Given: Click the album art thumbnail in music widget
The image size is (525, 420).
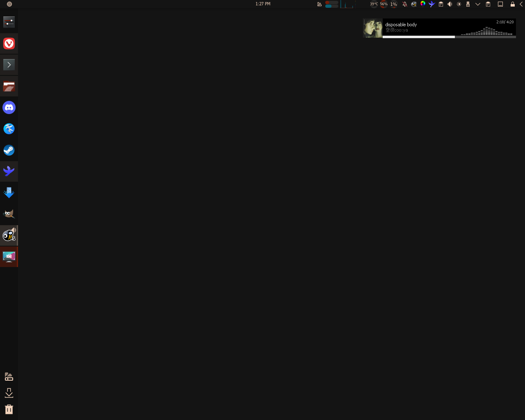Looking at the screenshot, I should click(x=373, y=28).
